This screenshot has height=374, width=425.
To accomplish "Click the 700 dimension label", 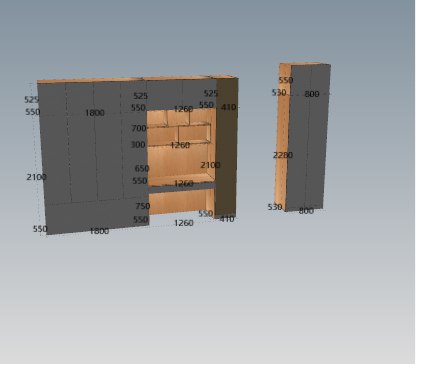I will point(139,128).
